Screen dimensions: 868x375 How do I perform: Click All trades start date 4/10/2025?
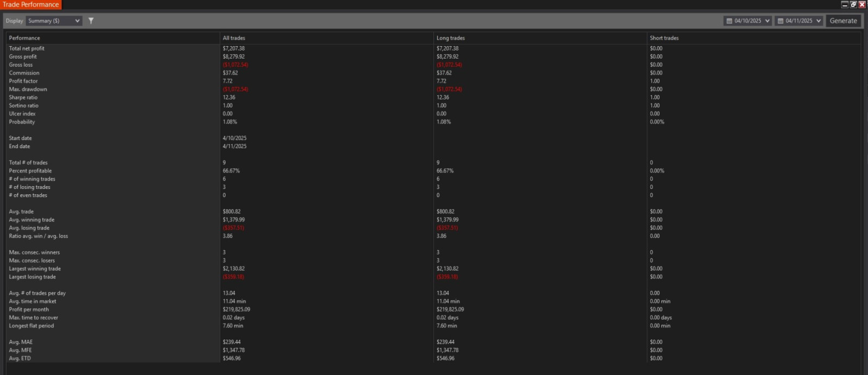(234, 138)
